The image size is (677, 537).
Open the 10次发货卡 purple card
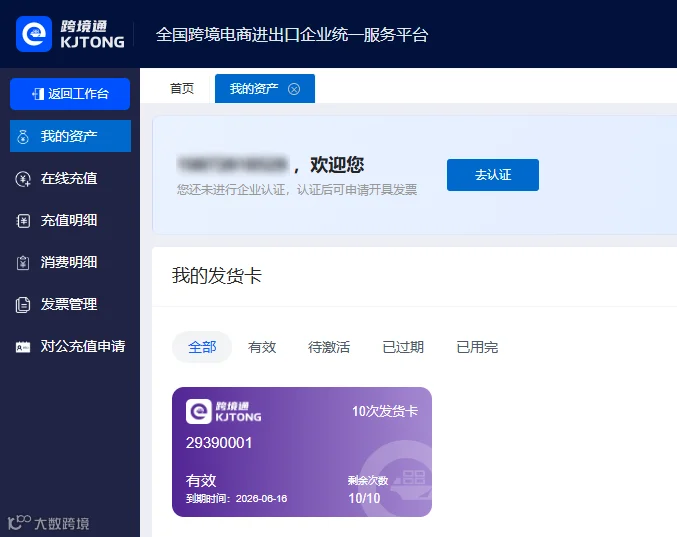302,452
